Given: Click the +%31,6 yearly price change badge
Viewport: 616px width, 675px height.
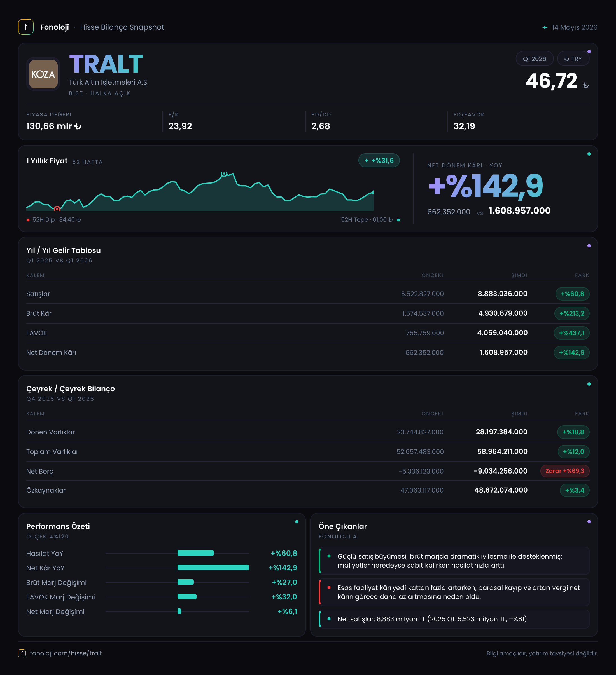Looking at the screenshot, I should [379, 160].
